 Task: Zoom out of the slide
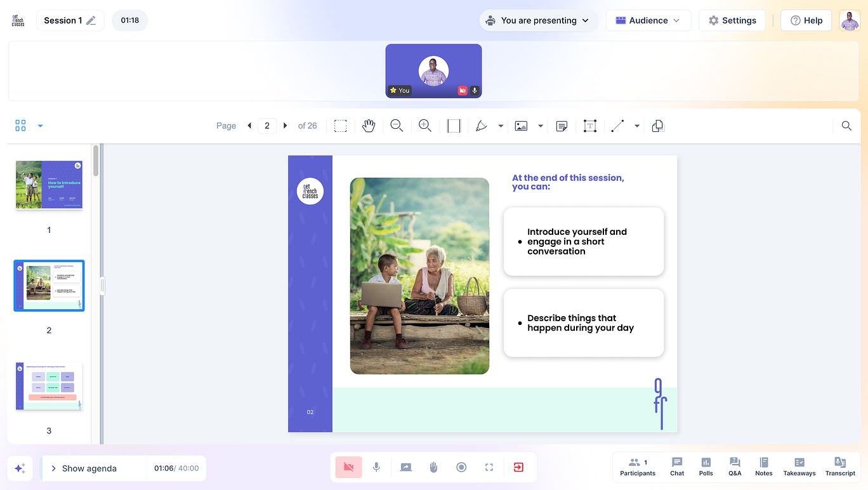click(x=397, y=126)
